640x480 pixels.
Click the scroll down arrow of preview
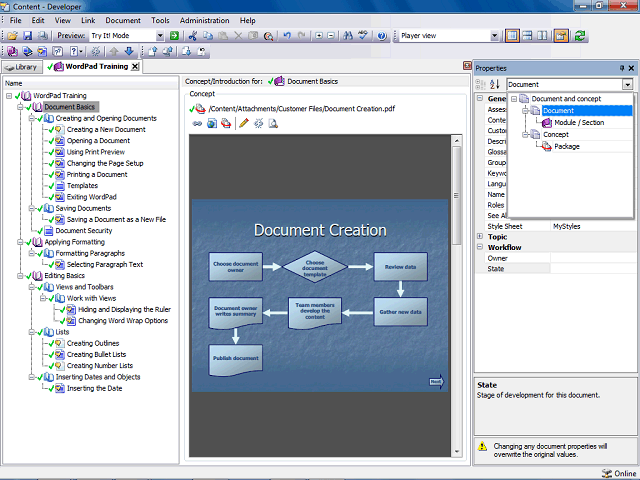click(x=456, y=451)
